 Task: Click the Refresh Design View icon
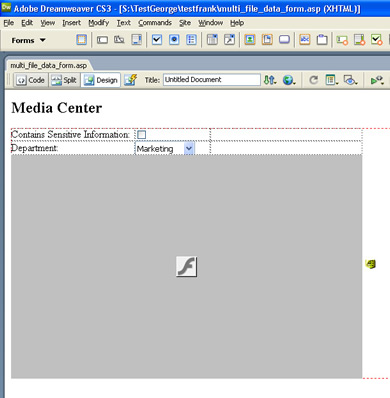pyautogui.click(x=313, y=80)
